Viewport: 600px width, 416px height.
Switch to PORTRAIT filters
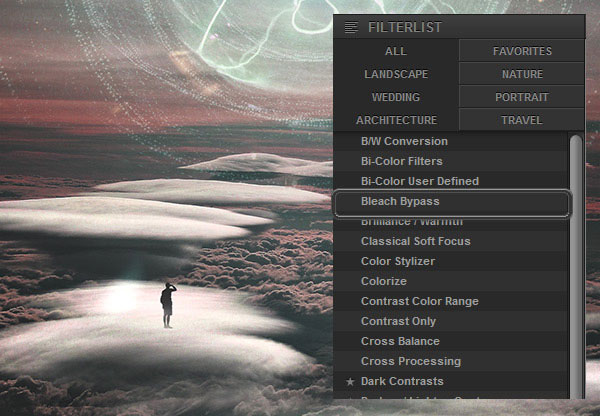click(522, 97)
